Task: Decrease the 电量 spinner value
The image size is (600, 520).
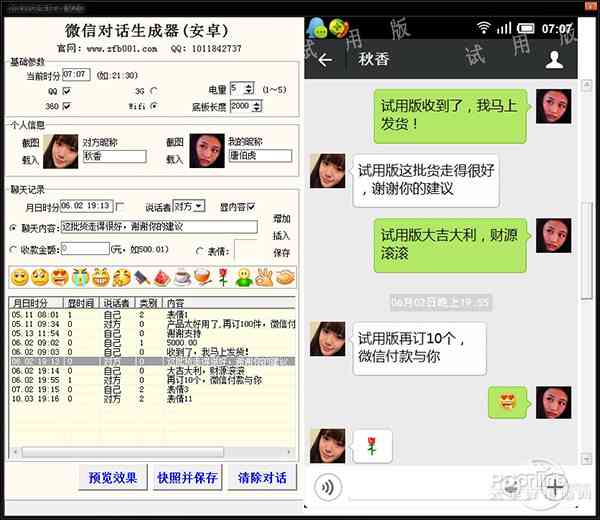Action: (249, 91)
